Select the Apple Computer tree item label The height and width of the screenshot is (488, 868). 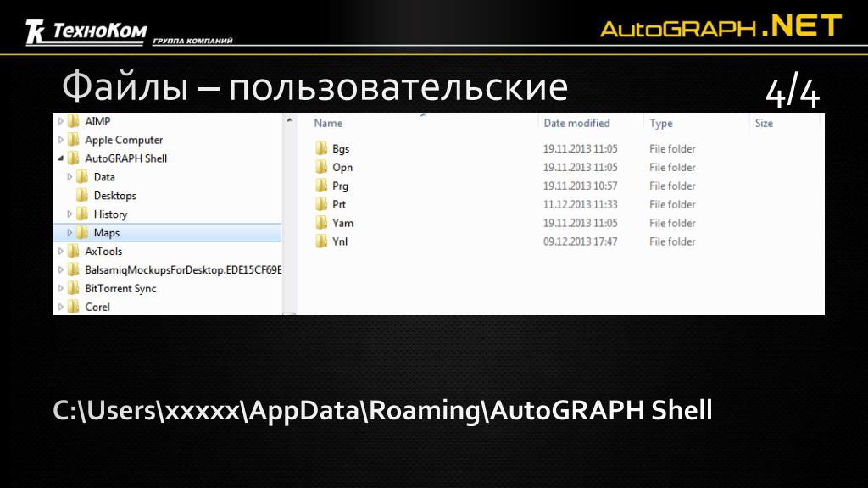pyautogui.click(x=124, y=140)
